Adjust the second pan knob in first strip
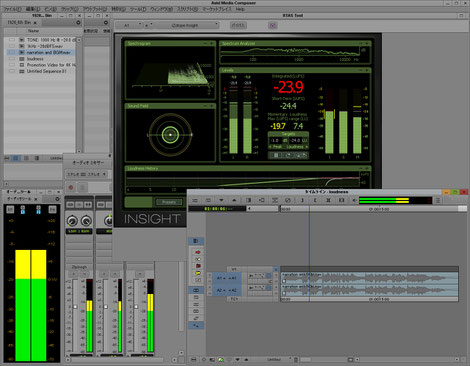 click(x=86, y=220)
